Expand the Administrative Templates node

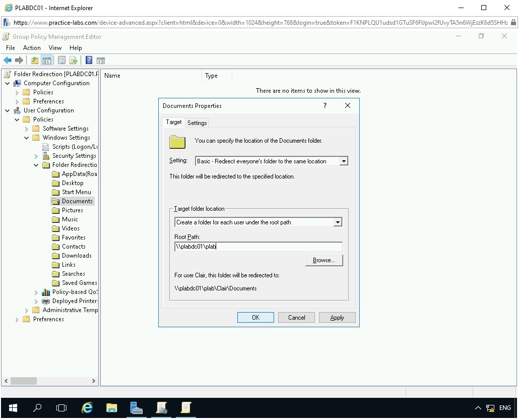(27, 311)
